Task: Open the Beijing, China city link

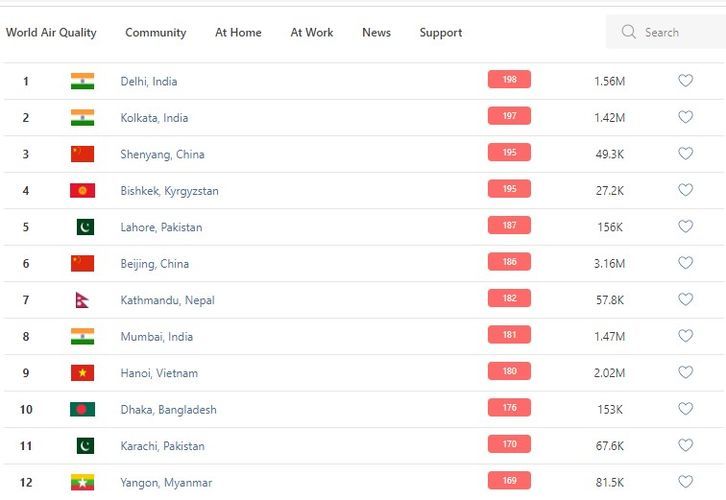Action: (x=154, y=264)
